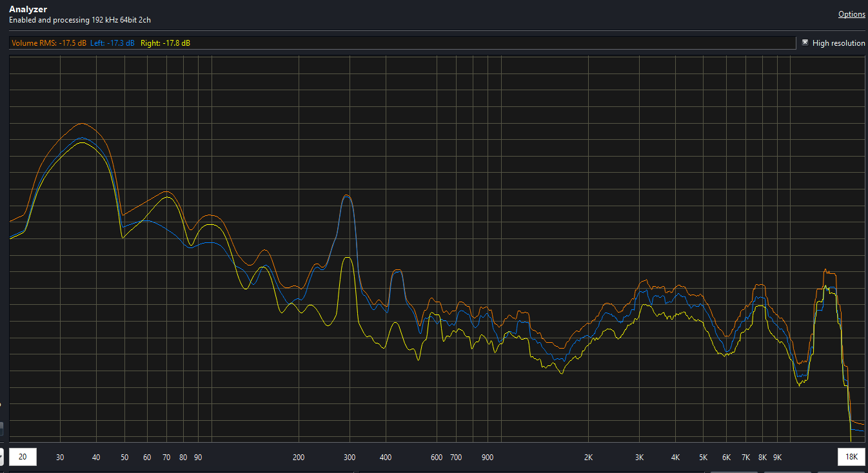Click the 900 frequency axis label

point(488,458)
